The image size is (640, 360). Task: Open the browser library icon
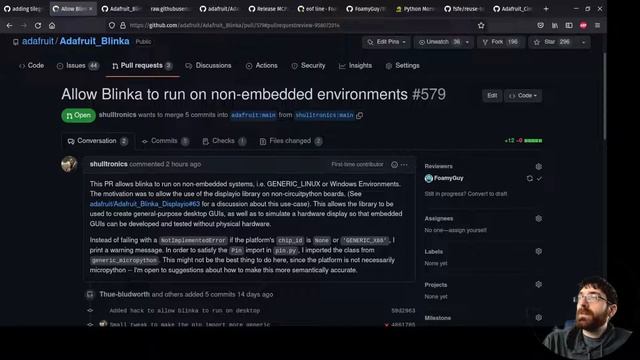coord(555,25)
